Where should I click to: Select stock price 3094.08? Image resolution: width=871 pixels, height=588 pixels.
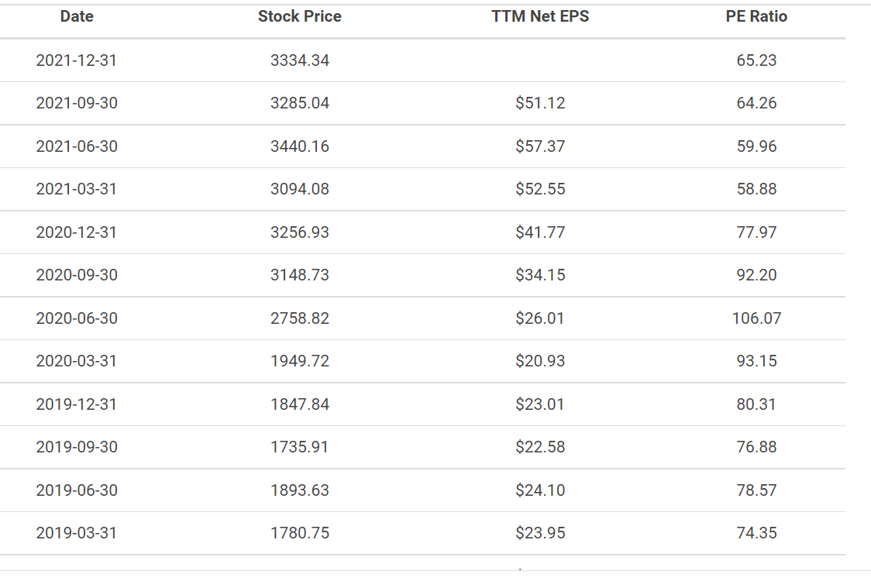pyautogui.click(x=299, y=189)
